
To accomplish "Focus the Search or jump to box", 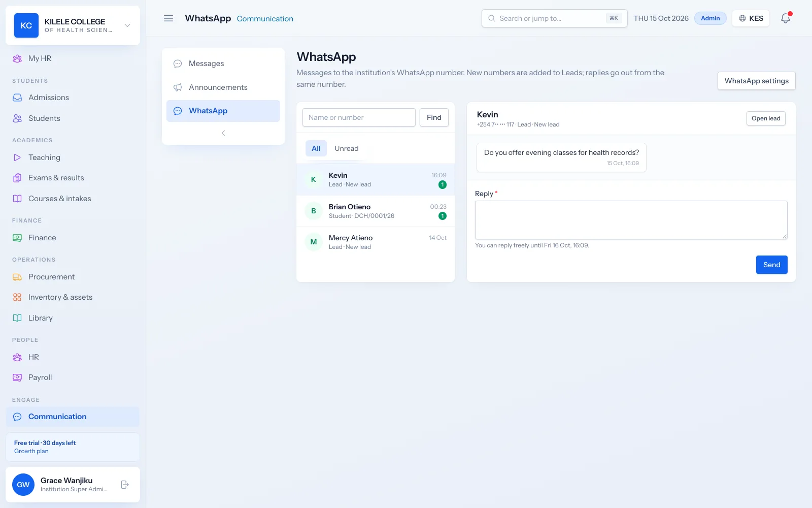I will (554, 18).
